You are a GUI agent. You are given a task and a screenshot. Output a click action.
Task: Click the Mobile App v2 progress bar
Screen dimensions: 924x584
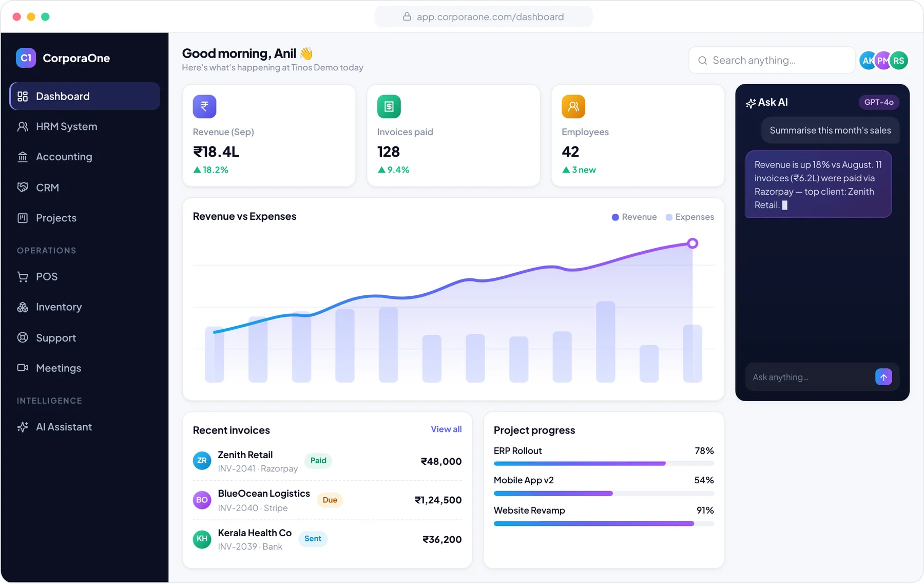[x=604, y=493]
